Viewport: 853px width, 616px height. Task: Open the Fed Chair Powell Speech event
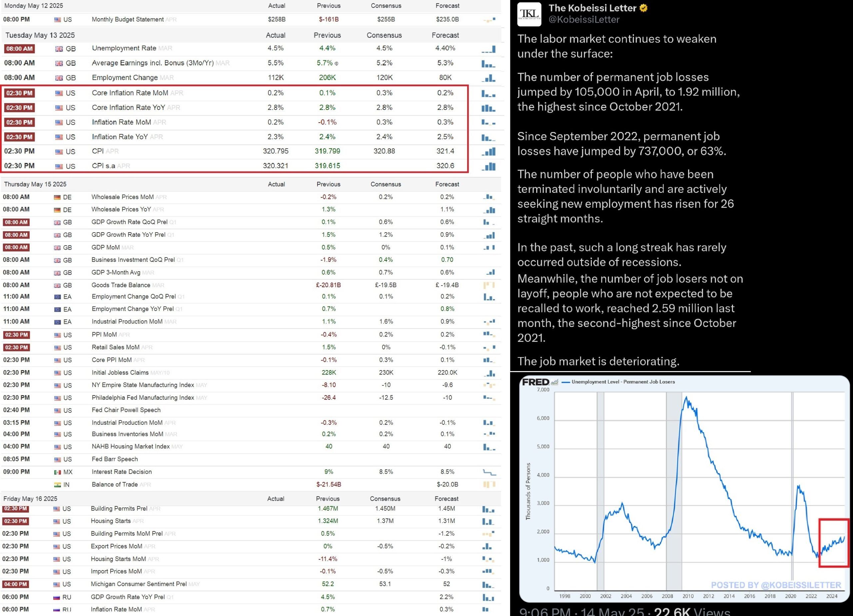(126, 410)
